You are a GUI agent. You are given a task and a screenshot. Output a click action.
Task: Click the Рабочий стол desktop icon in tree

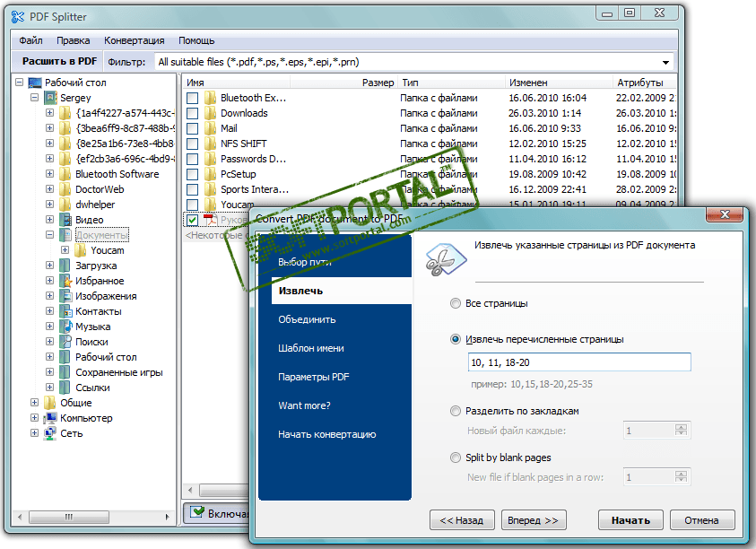click(x=35, y=83)
